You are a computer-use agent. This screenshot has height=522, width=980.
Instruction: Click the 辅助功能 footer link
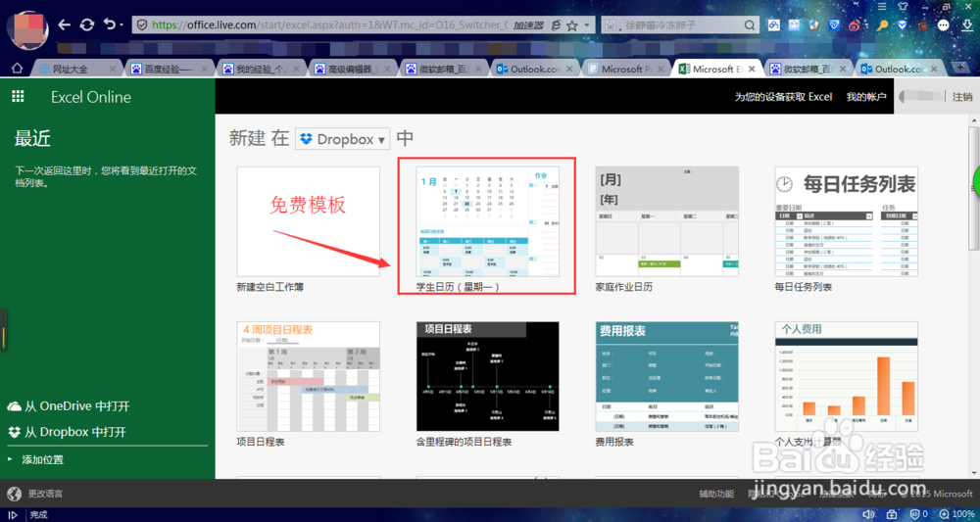click(716, 494)
